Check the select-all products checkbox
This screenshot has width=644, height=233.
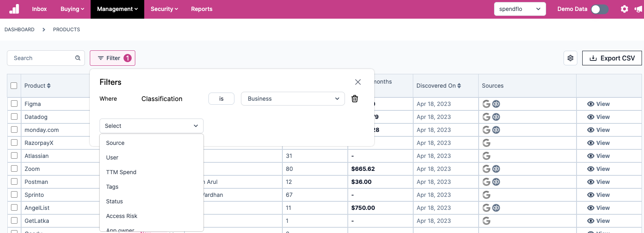point(14,86)
